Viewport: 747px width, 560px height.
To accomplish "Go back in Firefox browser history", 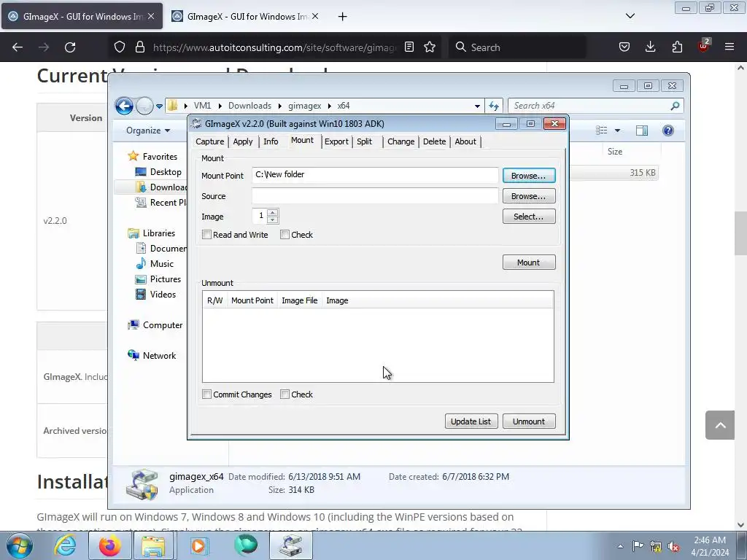I will click(x=18, y=47).
